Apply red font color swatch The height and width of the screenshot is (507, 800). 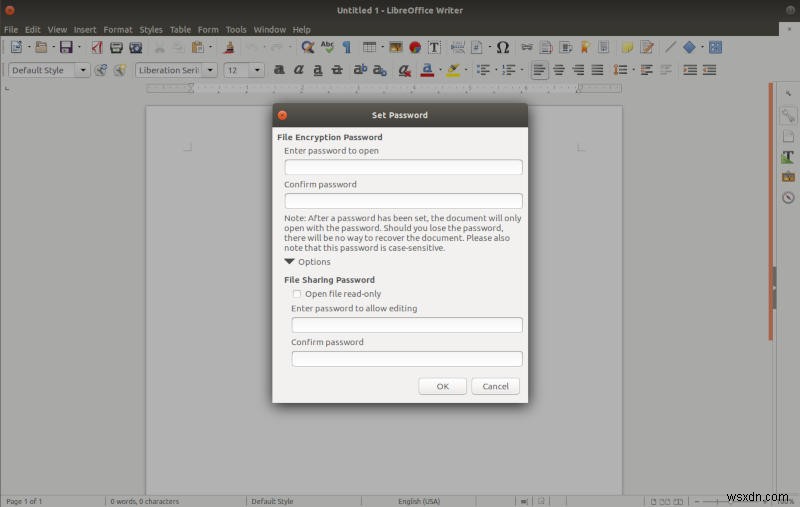[x=428, y=70]
